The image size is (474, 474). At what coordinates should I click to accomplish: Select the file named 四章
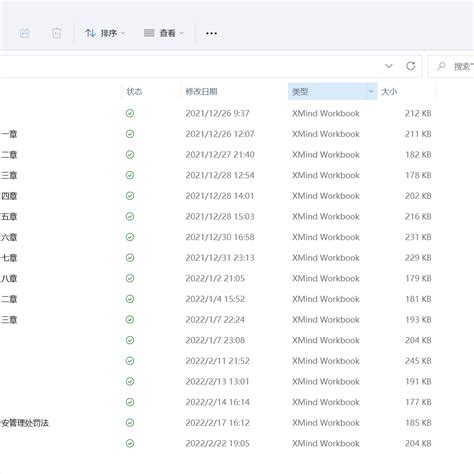pyautogui.click(x=9, y=196)
